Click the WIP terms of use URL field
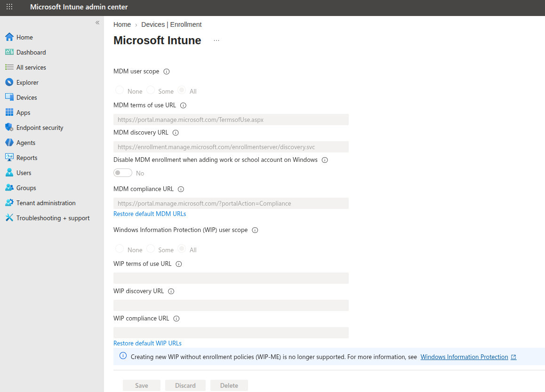Screen dimensions: 545x392 (x=231, y=278)
